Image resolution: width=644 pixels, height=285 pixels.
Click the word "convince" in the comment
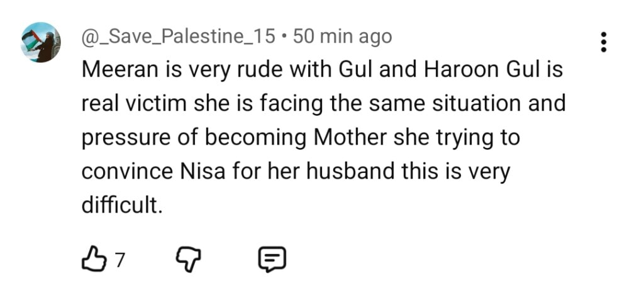point(125,172)
